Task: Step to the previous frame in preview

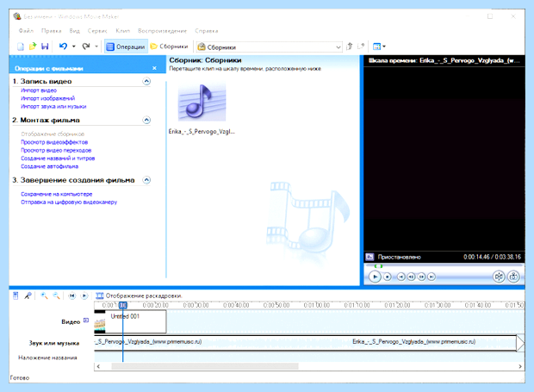Action: click(x=412, y=277)
